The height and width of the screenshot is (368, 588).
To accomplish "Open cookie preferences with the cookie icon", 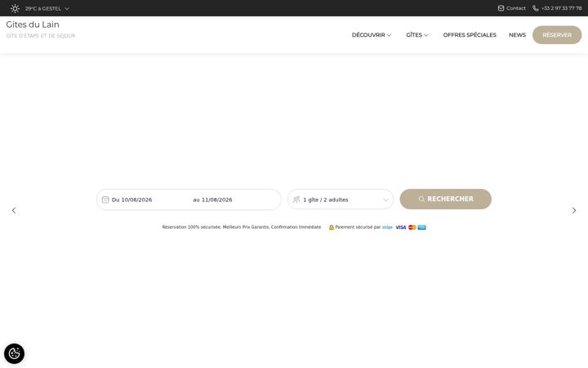I will coord(14,354).
